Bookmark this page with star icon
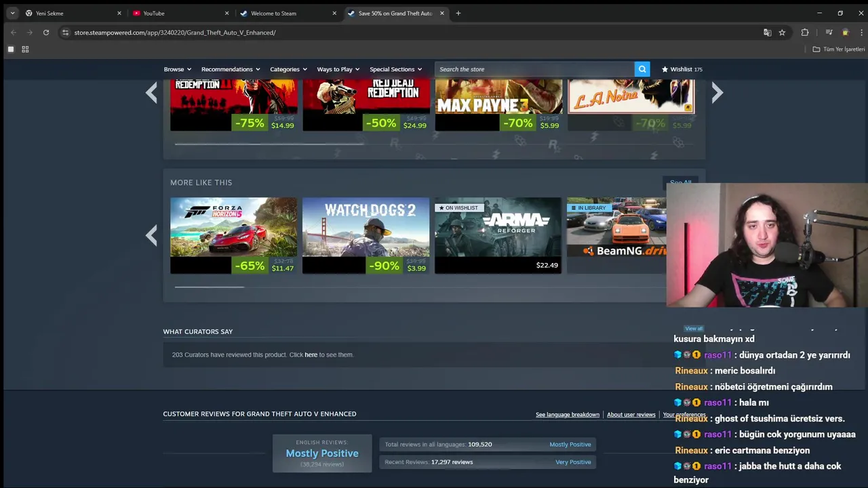868x488 pixels. (782, 33)
